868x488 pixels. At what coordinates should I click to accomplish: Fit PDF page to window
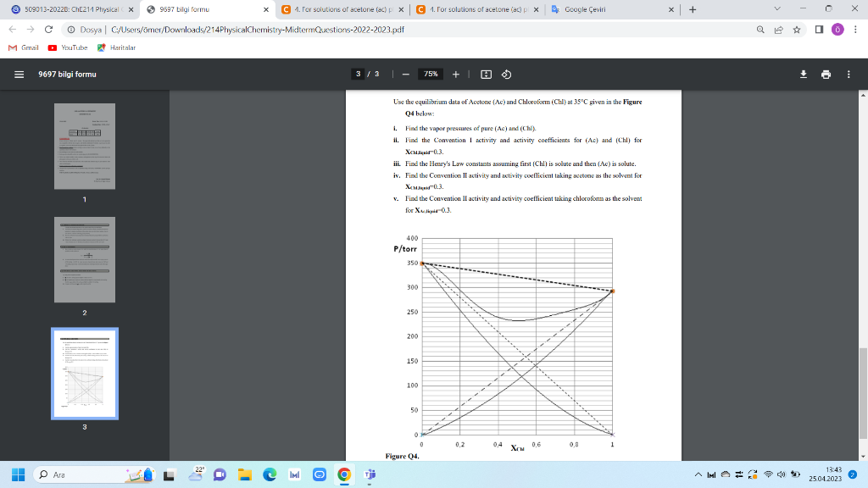(x=486, y=75)
